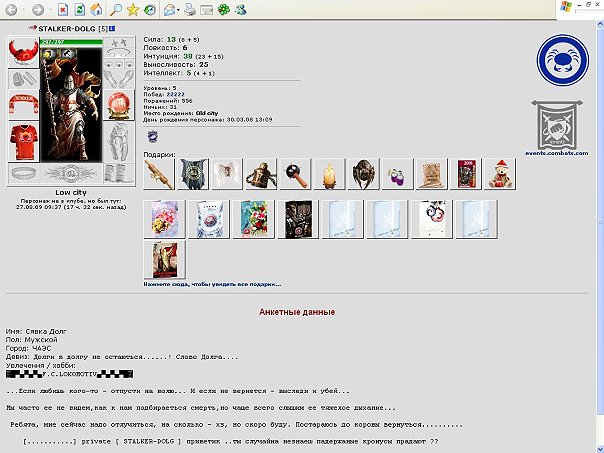The width and height of the screenshot is (604, 453).
Task: Open Search with the magnifier icon
Action: coord(116,10)
